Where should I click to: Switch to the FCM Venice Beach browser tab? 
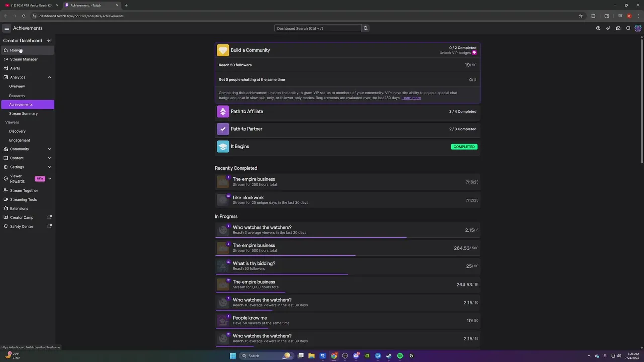click(31, 5)
